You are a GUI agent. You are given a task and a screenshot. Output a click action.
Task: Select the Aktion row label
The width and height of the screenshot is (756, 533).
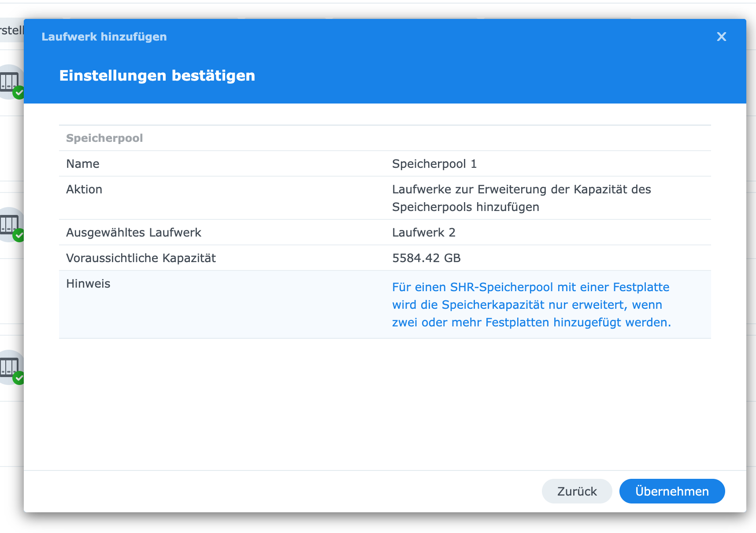pos(84,189)
